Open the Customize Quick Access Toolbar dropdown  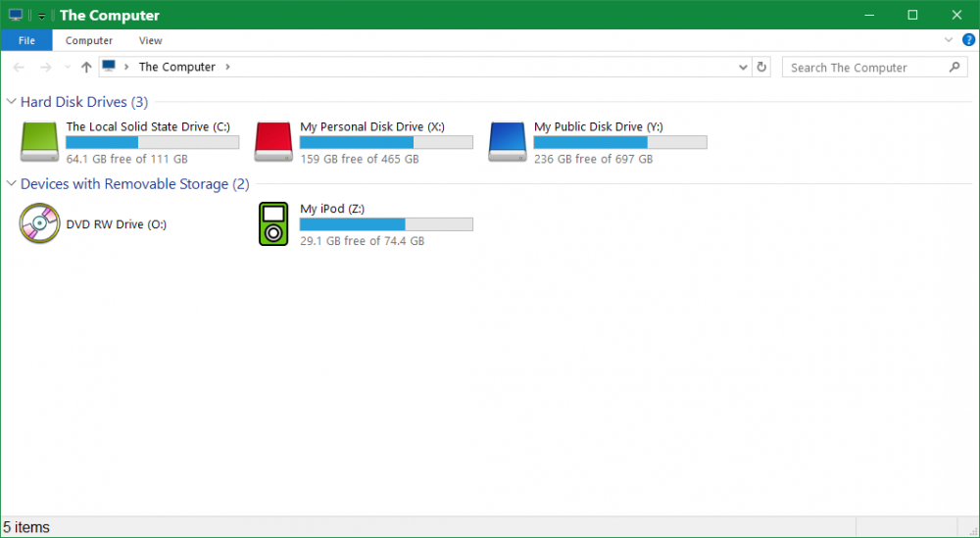pyautogui.click(x=42, y=16)
